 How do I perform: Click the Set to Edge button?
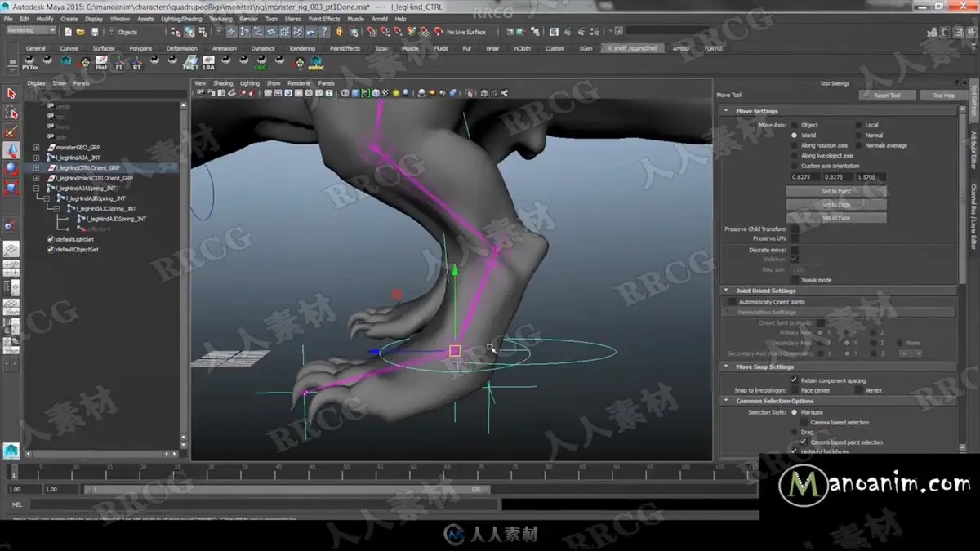(835, 205)
